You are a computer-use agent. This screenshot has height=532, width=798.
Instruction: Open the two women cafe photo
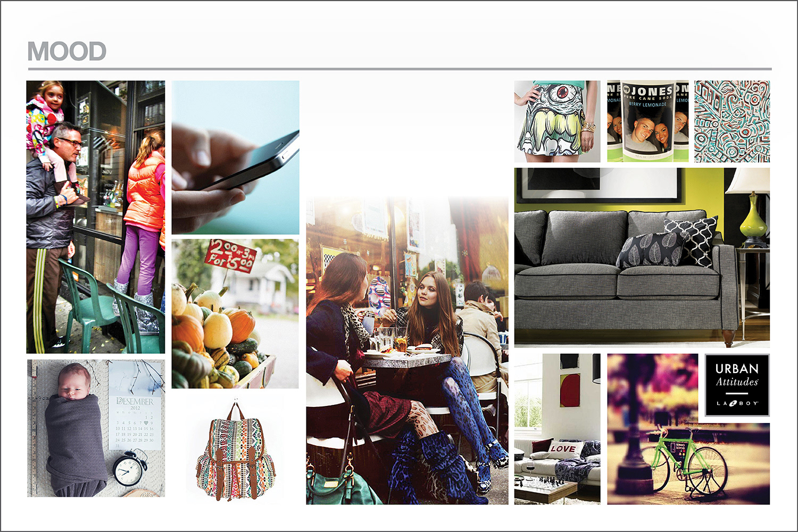[x=407, y=351]
